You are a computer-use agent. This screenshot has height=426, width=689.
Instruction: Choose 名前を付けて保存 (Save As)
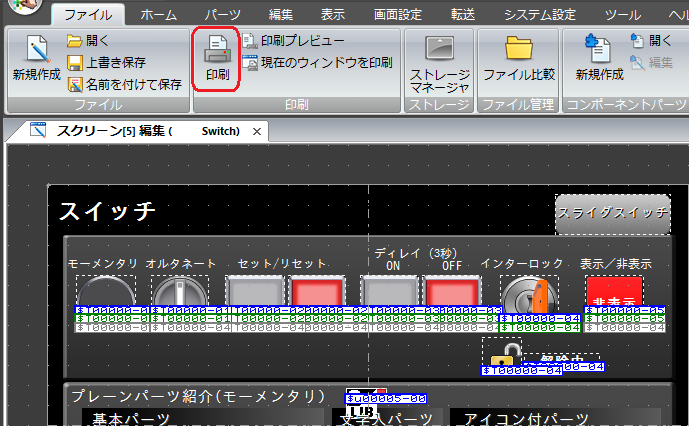coord(124,84)
